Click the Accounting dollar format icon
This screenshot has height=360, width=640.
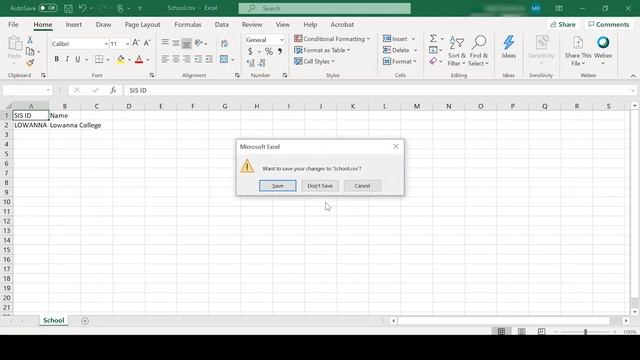250,51
